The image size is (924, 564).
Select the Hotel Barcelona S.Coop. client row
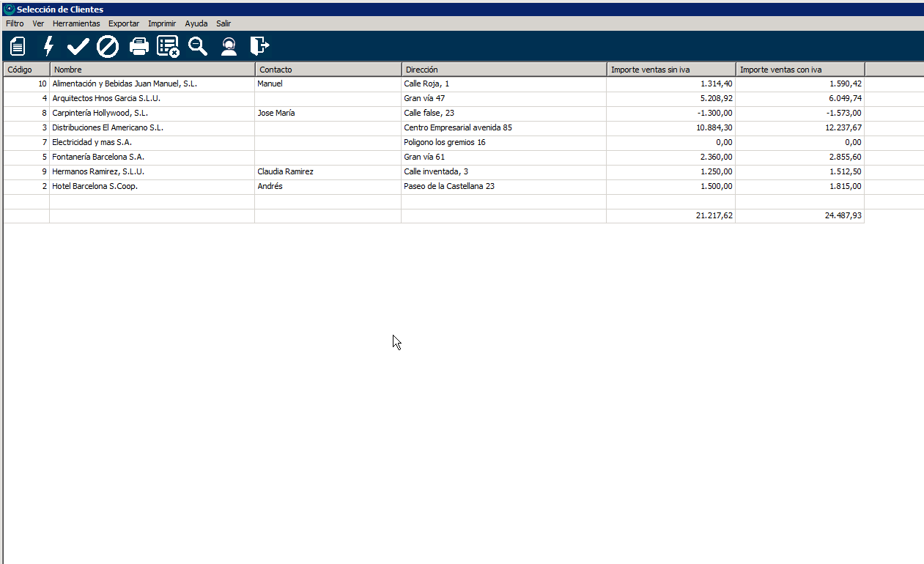(x=95, y=186)
